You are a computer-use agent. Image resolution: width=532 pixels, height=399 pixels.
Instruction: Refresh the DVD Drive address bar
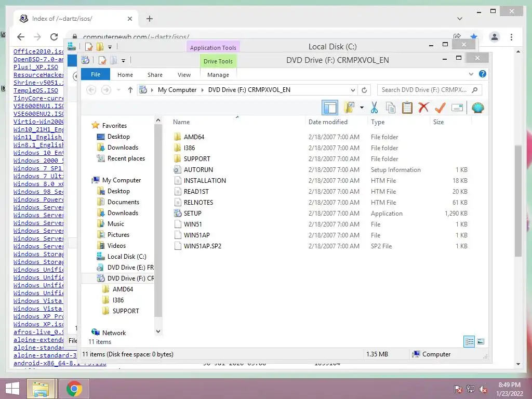point(364,90)
